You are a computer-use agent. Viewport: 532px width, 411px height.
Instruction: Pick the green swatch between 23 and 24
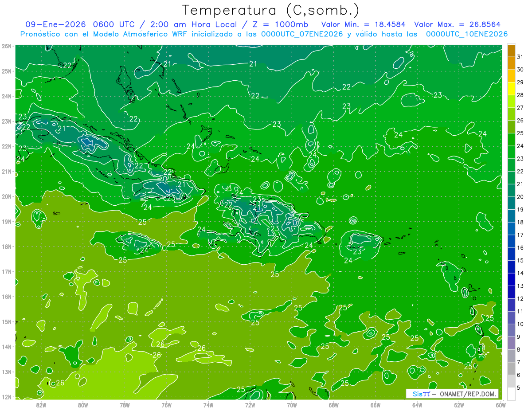pyautogui.click(x=511, y=152)
